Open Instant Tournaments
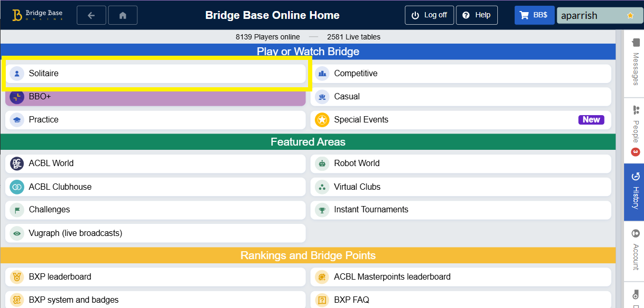Viewport: 644px width, 308px height. pyautogui.click(x=461, y=210)
